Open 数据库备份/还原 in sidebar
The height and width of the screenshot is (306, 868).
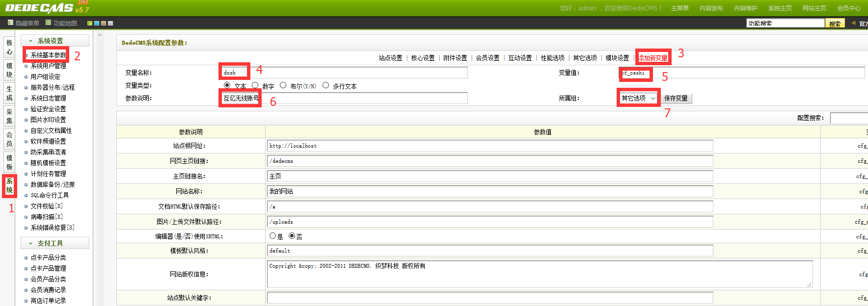pos(53,184)
